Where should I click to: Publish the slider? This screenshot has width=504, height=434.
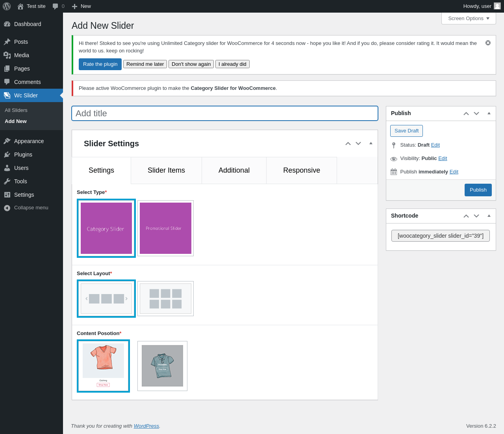(x=478, y=190)
